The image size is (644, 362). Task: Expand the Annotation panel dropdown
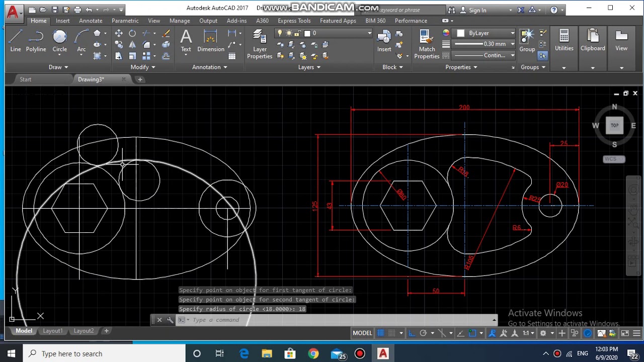209,67
